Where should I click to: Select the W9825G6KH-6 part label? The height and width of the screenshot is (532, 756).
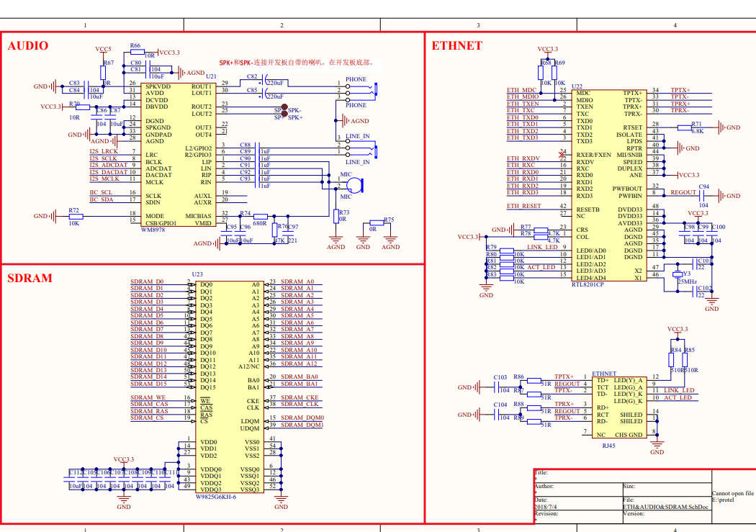[x=216, y=497]
